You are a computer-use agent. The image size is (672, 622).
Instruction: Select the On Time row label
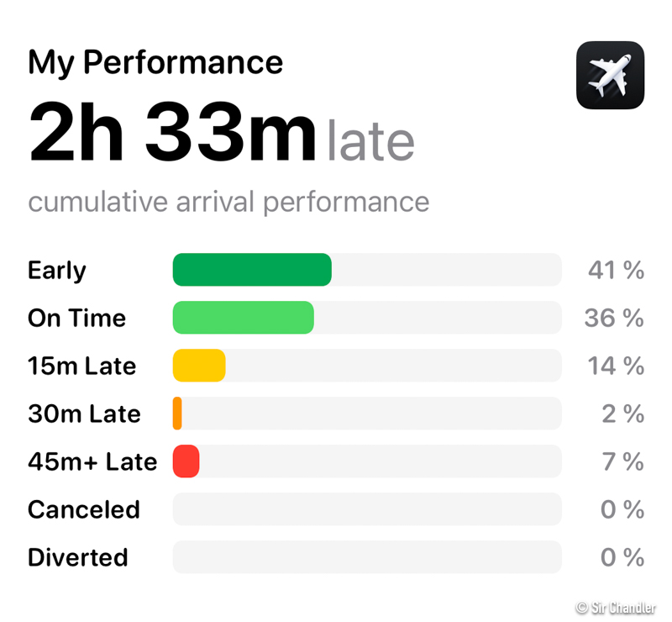(x=76, y=319)
